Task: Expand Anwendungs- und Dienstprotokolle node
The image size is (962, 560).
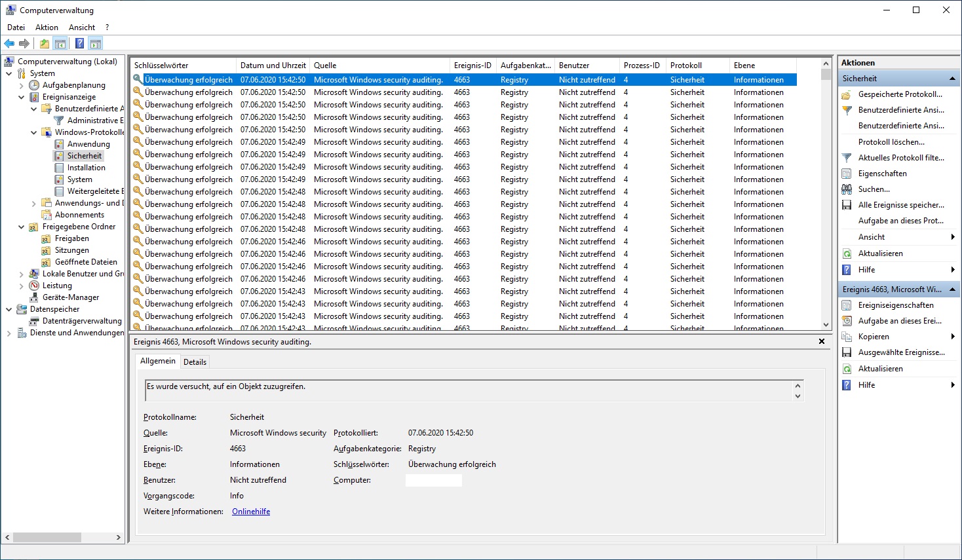Action: tap(34, 203)
